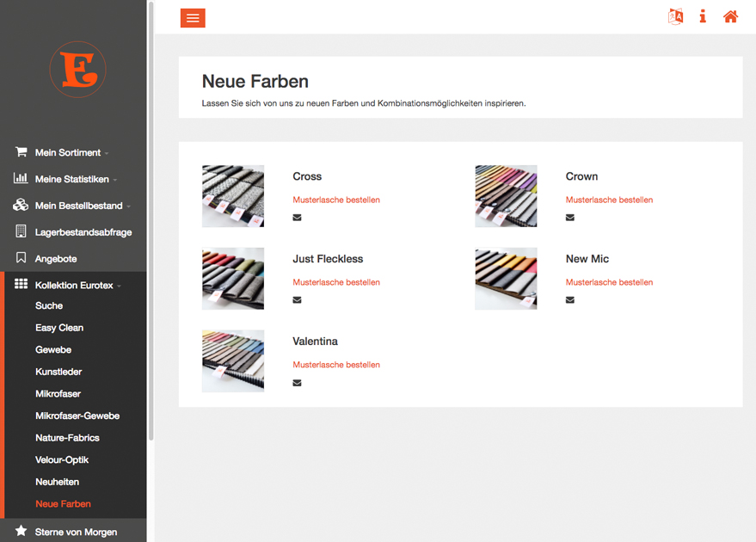Viewport: 756px width, 542px height.
Task: Open Sterne von Morgen menu item
Action: coord(76,532)
